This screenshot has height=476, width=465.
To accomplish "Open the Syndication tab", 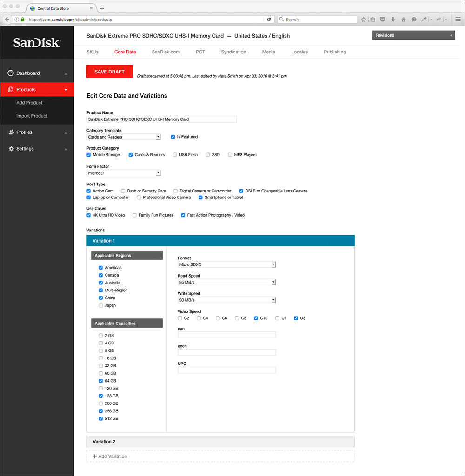I will coord(233,52).
